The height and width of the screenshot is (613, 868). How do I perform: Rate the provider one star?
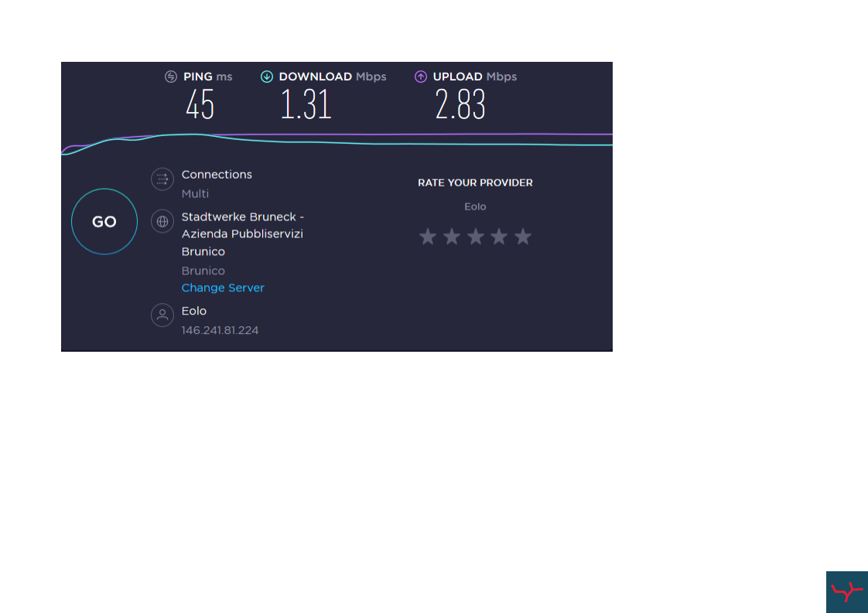(428, 237)
